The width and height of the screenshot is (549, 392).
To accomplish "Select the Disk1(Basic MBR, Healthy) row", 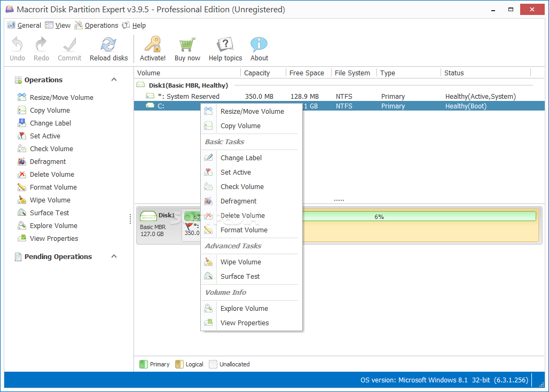I will (339, 85).
